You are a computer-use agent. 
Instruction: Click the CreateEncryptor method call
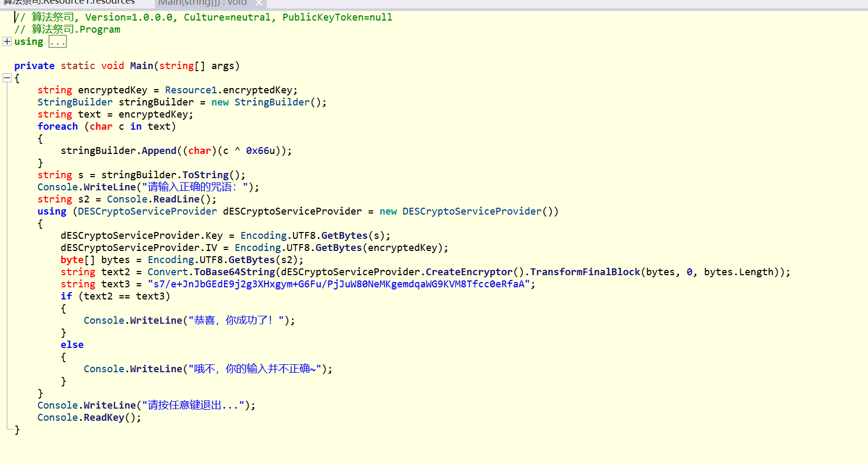469,272
